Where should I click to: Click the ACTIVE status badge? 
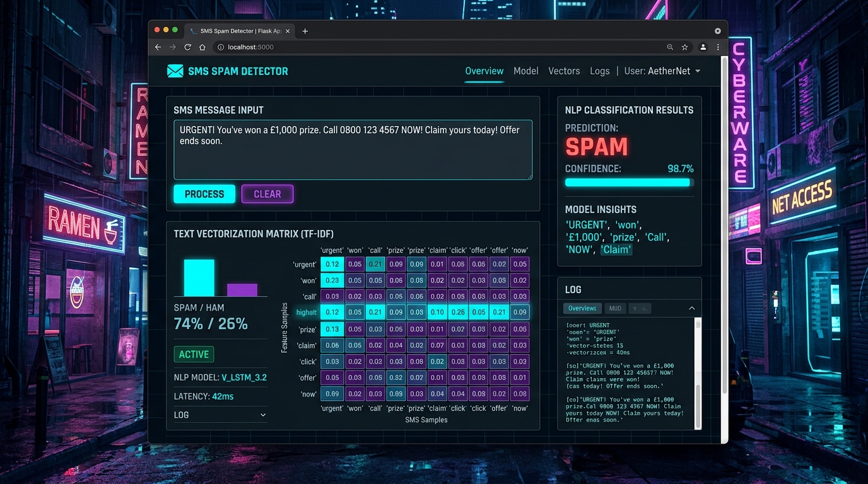pyautogui.click(x=194, y=354)
